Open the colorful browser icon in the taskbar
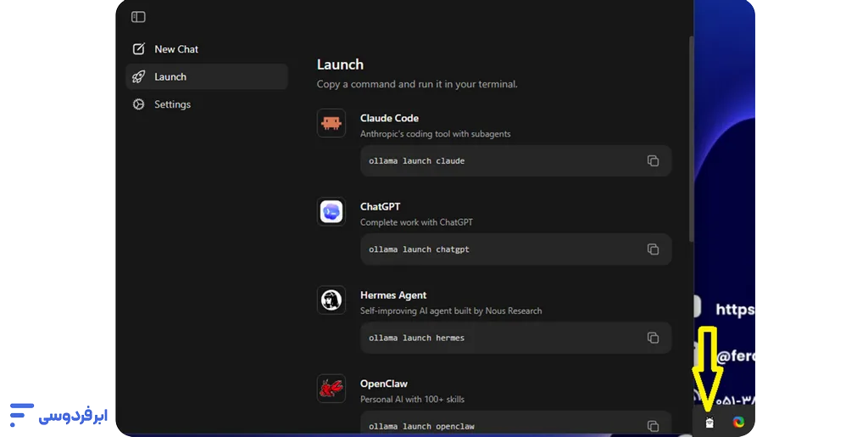This screenshot has width=868, height=437. pos(738,423)
